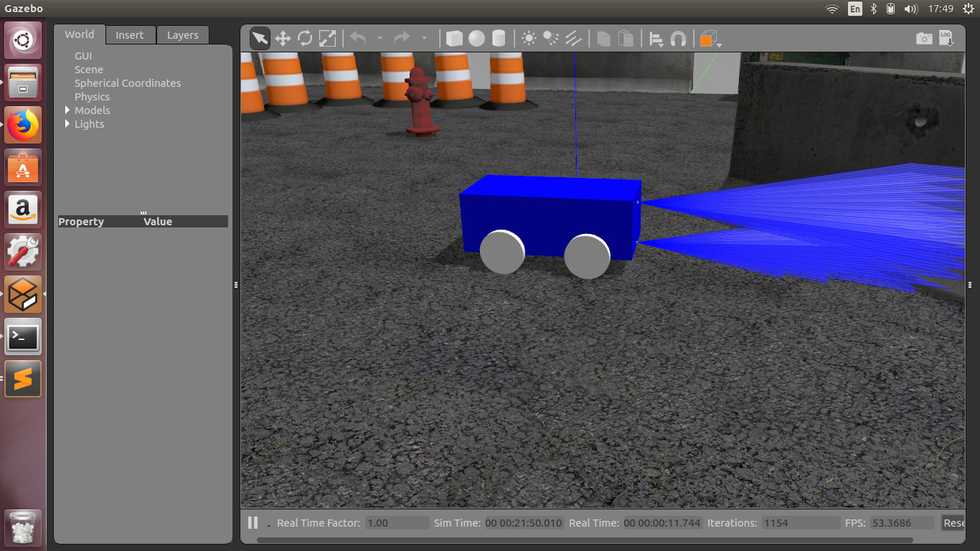Select the translate mode tool
The width and height of the screenshot is (980, 551).
(x=283, y=38)
